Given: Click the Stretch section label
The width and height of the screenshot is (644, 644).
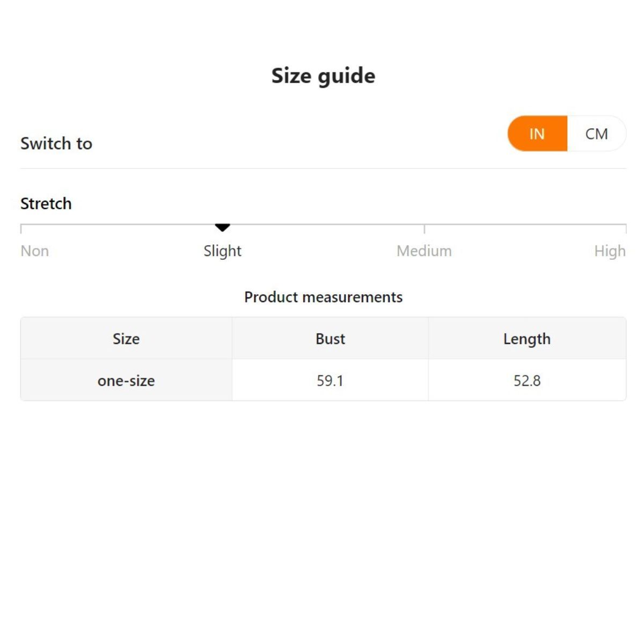Looking at the screenshot, I should click(46, 203).
